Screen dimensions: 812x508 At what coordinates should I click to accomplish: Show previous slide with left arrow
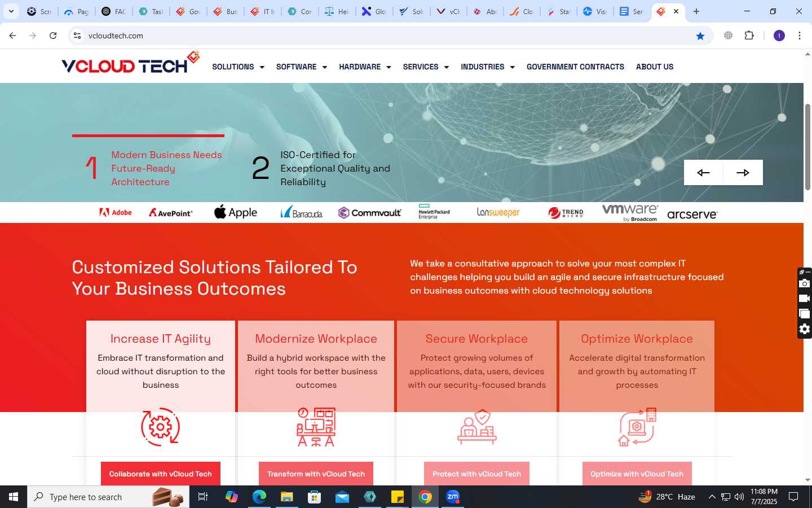pos(703,173)
